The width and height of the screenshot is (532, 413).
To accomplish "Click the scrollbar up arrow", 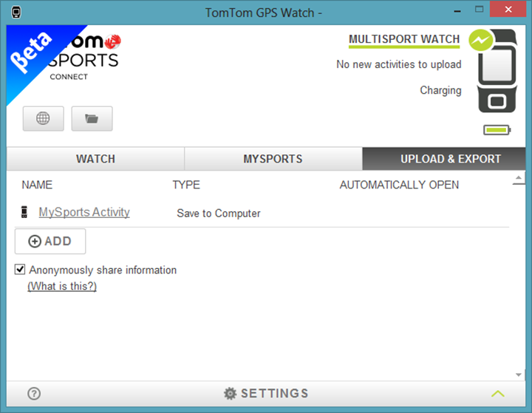I will (x=519, y=179).
